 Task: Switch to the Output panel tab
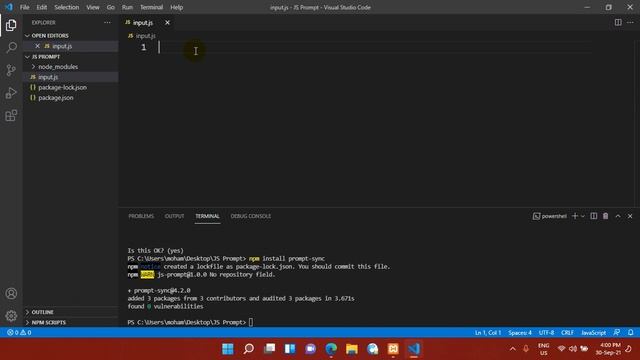click(x=174, y=216)
